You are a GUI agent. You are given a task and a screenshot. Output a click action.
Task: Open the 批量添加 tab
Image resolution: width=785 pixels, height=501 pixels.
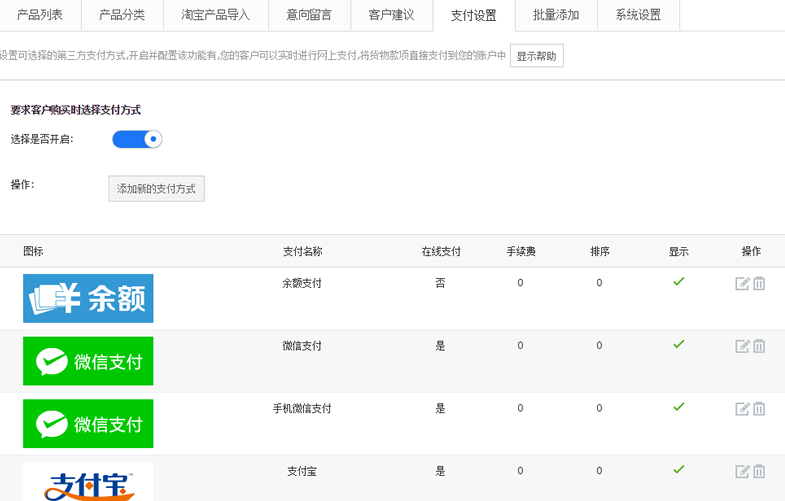tap(556, 15)
